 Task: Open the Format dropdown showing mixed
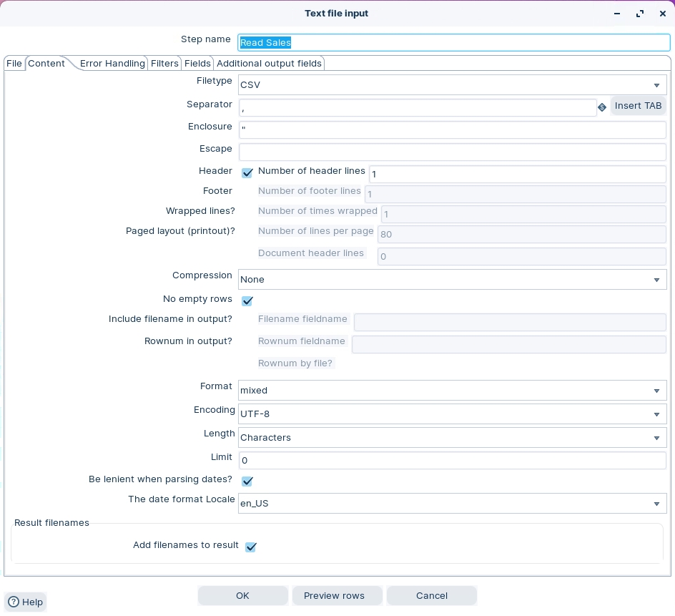[656, 391]
